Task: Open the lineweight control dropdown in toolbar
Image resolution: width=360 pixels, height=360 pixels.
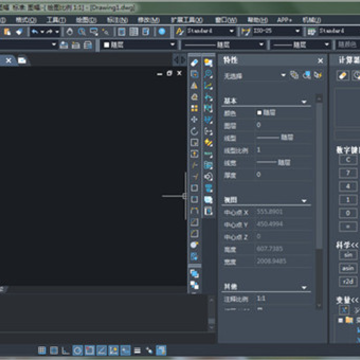Action: click(x=300, y=45)
